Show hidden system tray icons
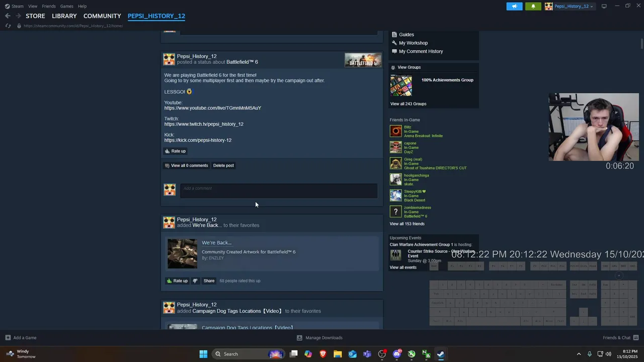The height and width of the screenshot is (362, 644). [x=579, y=354]
